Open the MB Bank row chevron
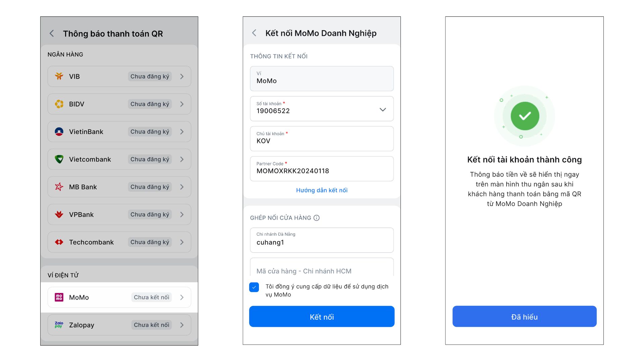Image resolution: width=644 pixels, height=362 pixels. pyautogui.click(x=182, y=187)
